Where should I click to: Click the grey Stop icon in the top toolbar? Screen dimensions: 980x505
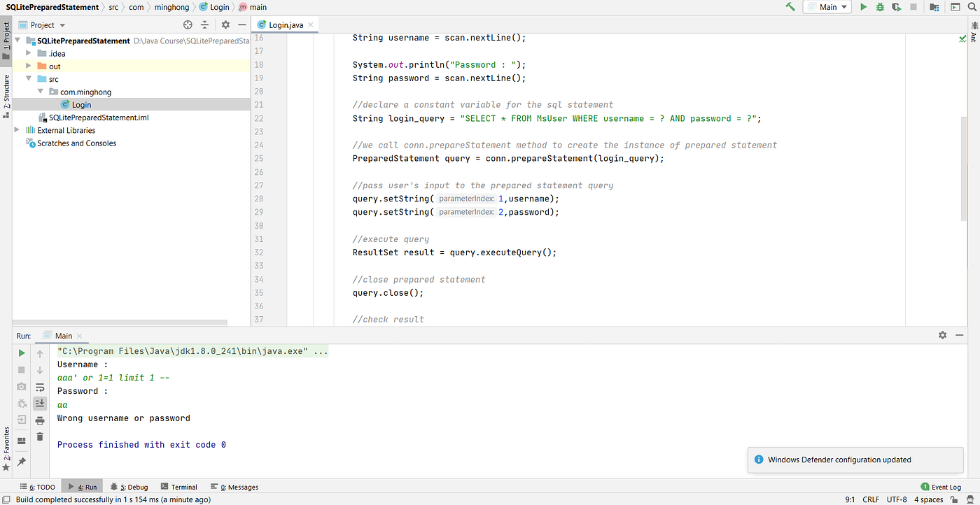(x=913, y=7)
